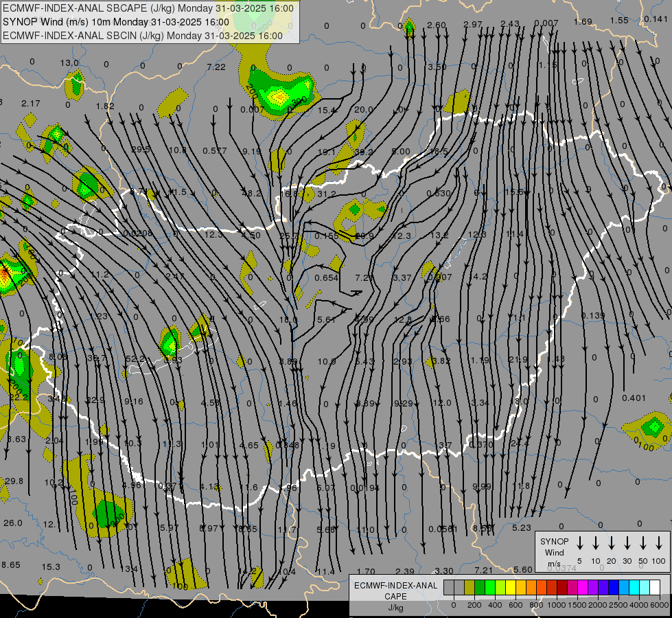
Task: Click the map value 11.4 near eastern border
Action: click(x=514, y=234)
